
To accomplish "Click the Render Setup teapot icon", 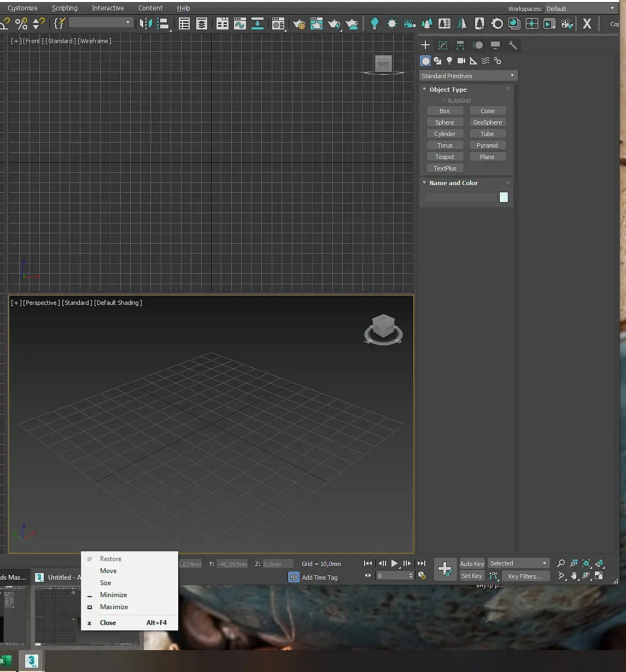I will click(x=299, y=23).
